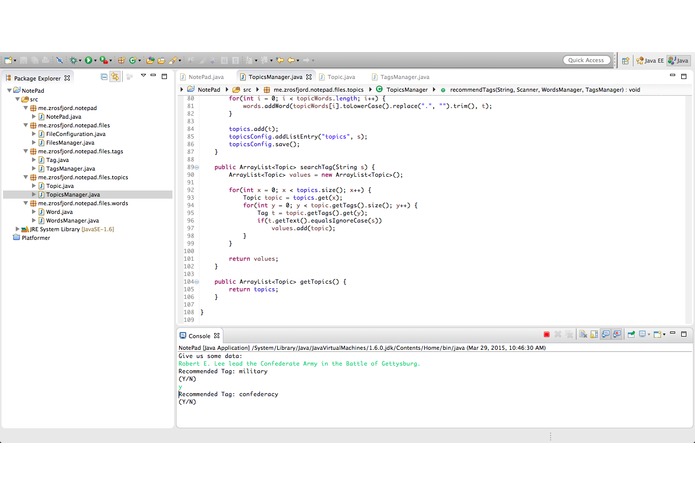The image size is (695, 494).
Task: Click the Open Type icon in the toolbar
Action: 150,60
